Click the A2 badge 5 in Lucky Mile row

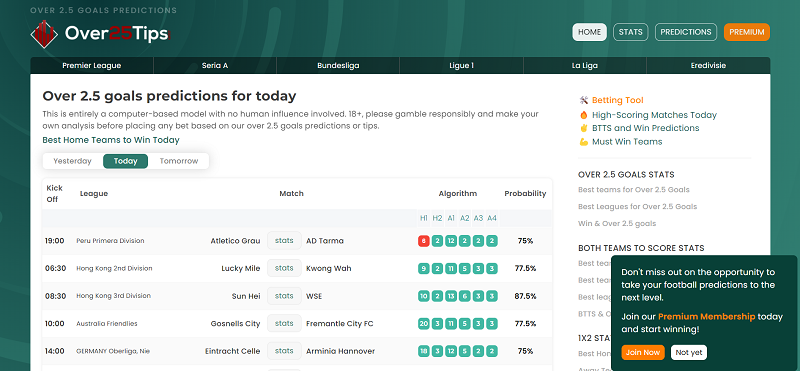tap(464, 268)
